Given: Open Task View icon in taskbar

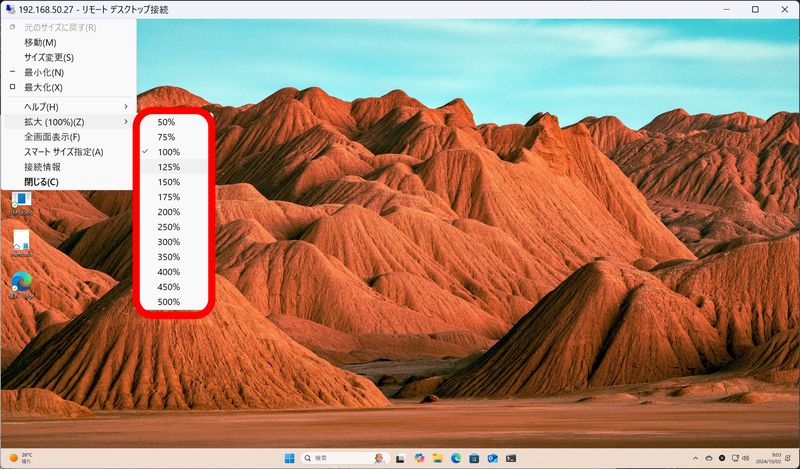Looking at the screenshot, I should pos(401,458).
